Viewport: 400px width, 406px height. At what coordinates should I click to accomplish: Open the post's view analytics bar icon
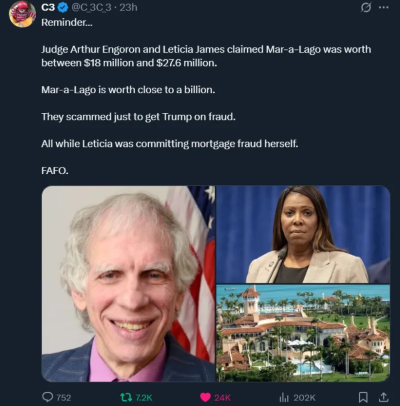click(x=284, y=397)
